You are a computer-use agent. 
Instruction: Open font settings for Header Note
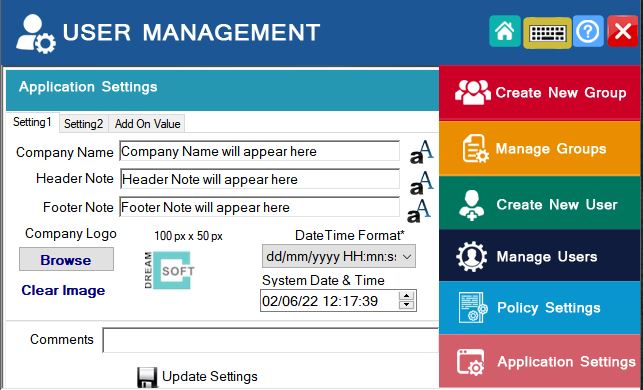click(x=421, y=182)
